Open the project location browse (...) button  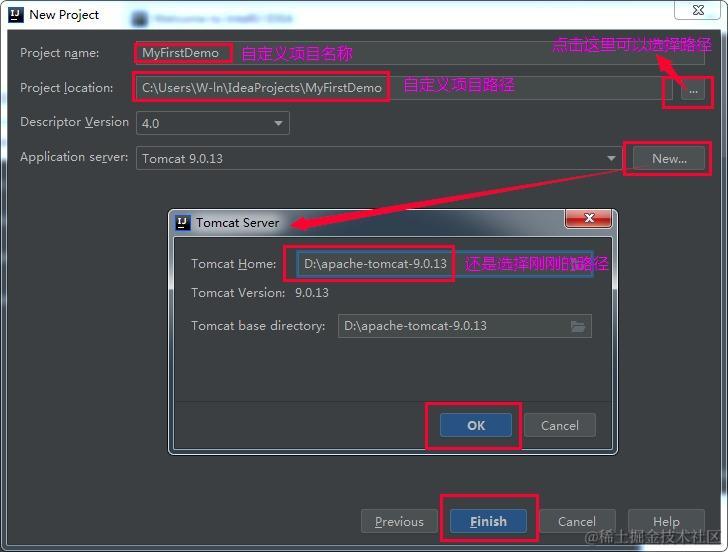pyautogui.click(x=693, y=91)
